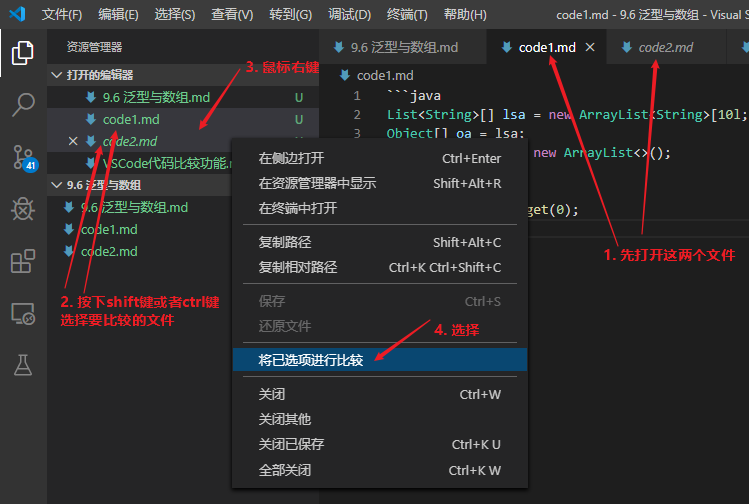The height and width of the screenshot is (504, 749).
Task: Choose 在资源管理器中显示 in context menu
Action: (x=380, y=183)
